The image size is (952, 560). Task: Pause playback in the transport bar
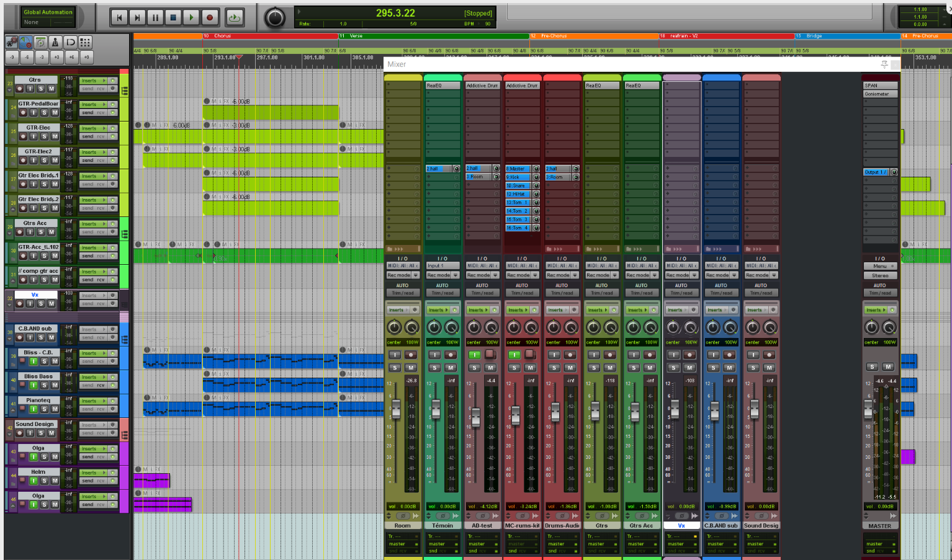point(155,18)
